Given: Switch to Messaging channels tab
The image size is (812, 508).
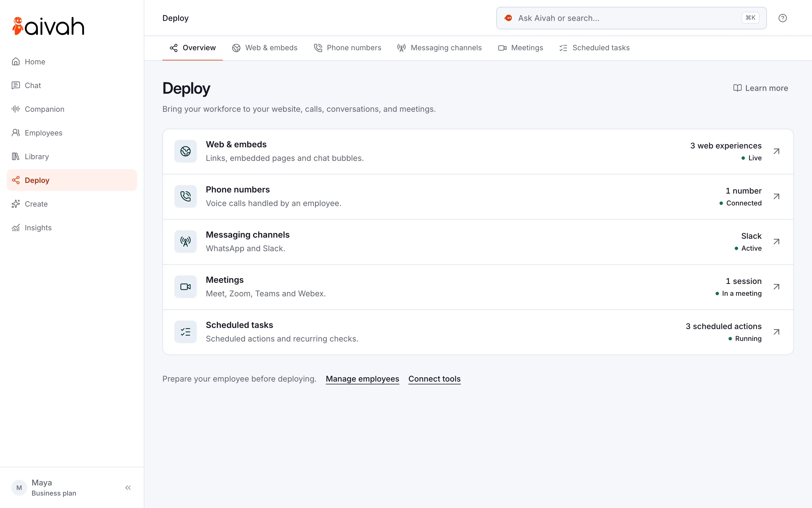Looking at the screenshot, I should 440,48.
